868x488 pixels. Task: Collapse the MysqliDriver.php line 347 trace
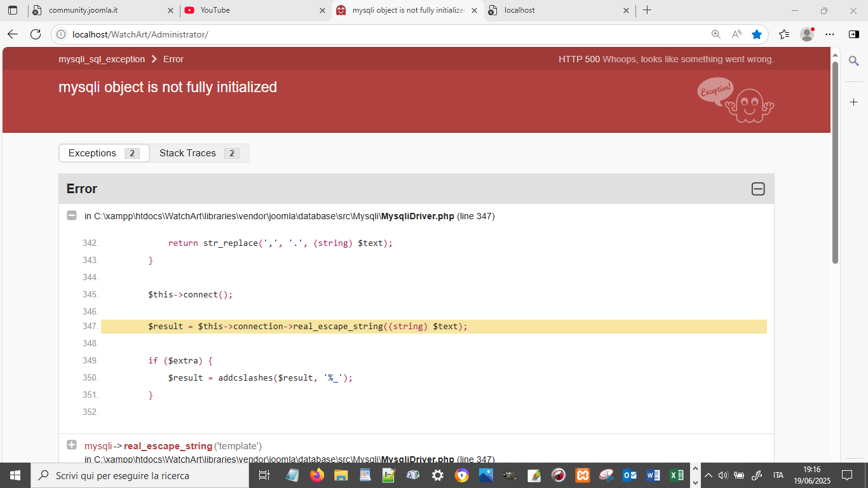(72, 216)
